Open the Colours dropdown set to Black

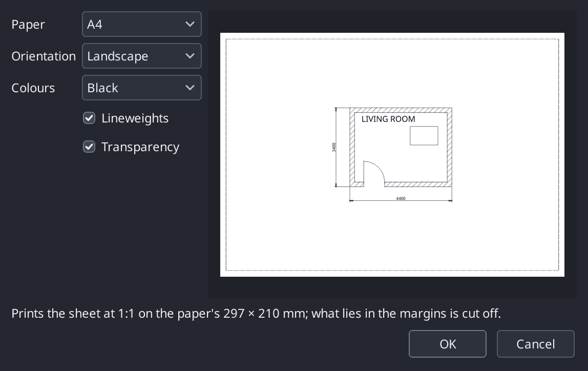(x=142, y=88)
